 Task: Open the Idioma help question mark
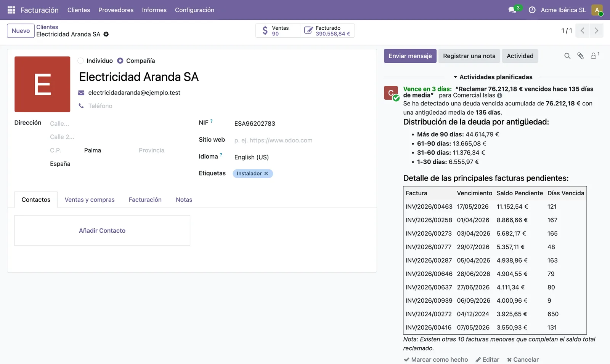click(221, 155)
